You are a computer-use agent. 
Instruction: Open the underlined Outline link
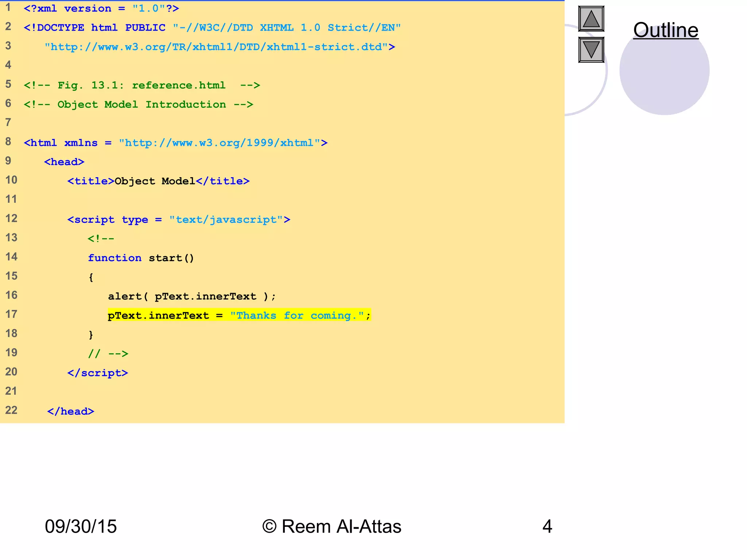tap(665, 30)
